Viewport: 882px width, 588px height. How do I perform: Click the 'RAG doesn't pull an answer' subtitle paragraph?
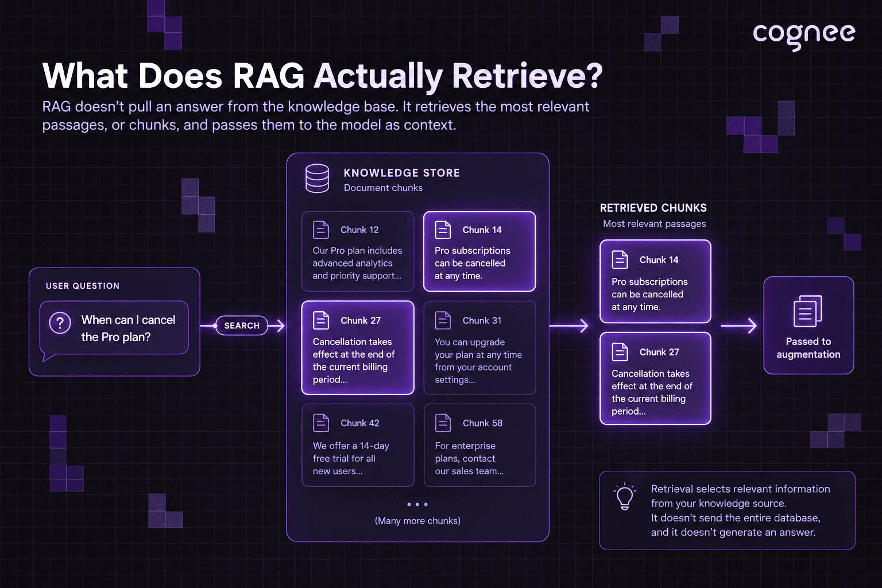[x=316, y=116]
